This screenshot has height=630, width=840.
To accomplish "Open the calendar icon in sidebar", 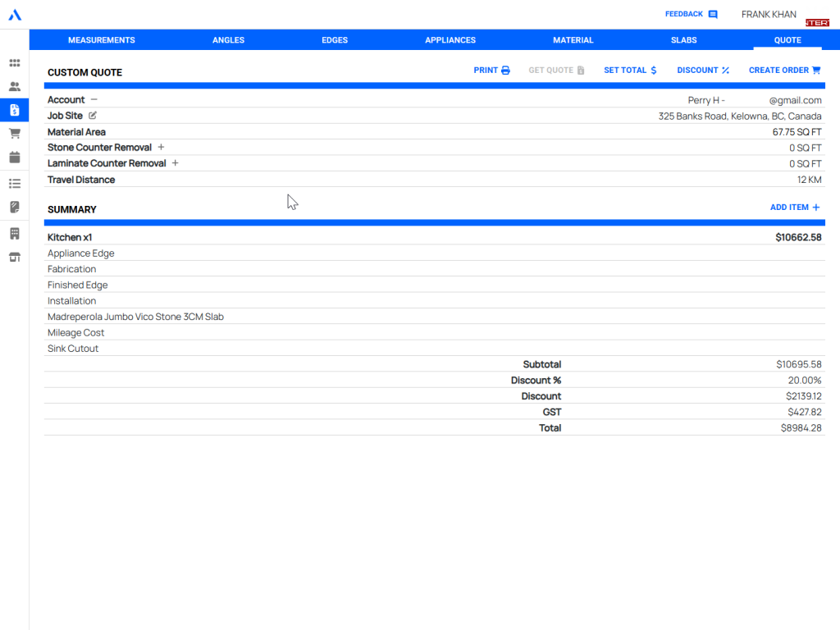I will click(x=15, y=157).
